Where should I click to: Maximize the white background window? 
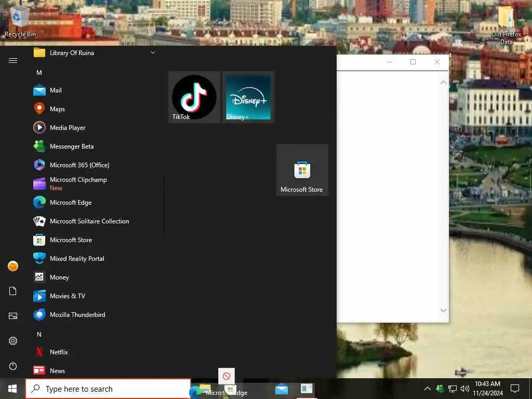tap(413, 62)
